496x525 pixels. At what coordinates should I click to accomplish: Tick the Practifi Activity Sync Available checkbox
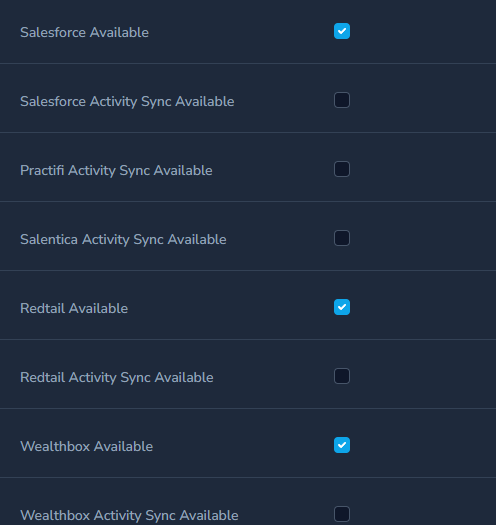coord(342,169)
